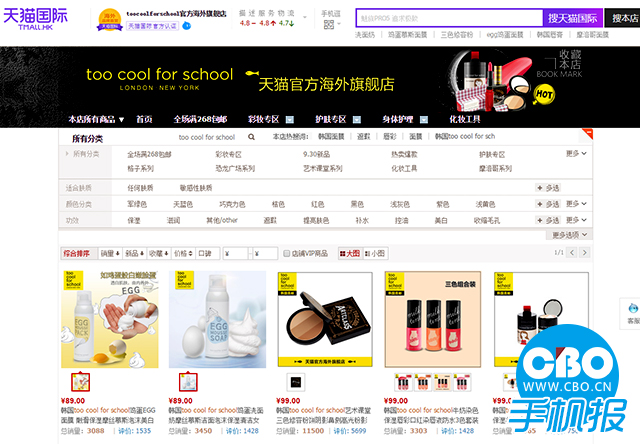Select the black Artclass compact swatch
This screenshot has width=640, height=444.
(x=296, y=382)
